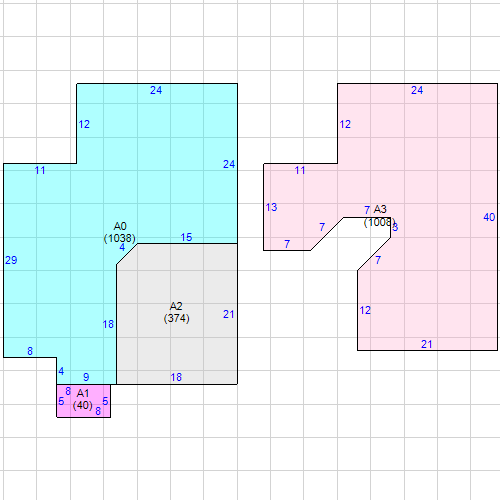Screen dimensions: 500x500
Task: Click the 4 dimension below A0's 8 label
Action: (61, 371)
